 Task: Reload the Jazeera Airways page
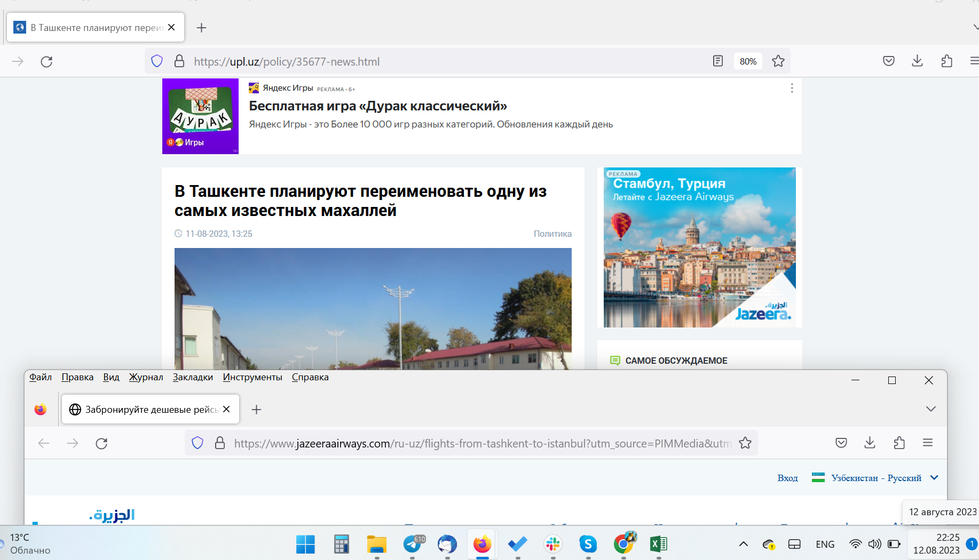pyautogui.click(x=101, y=443)
